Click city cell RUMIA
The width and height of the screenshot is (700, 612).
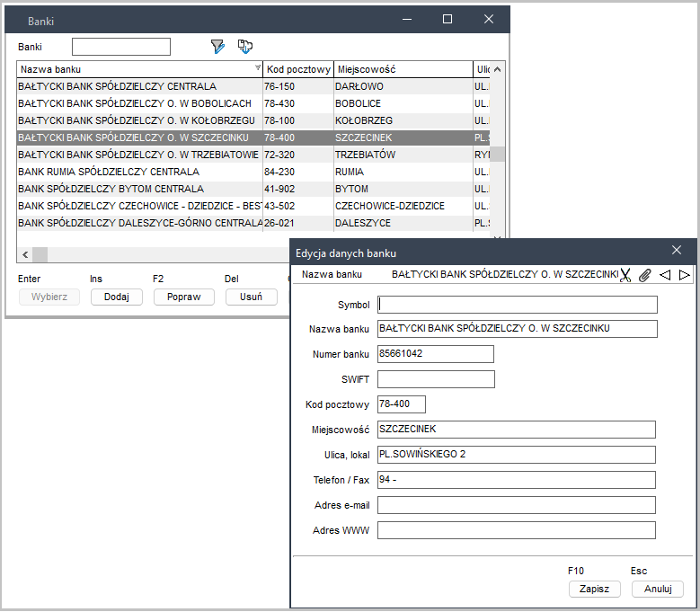403,172
